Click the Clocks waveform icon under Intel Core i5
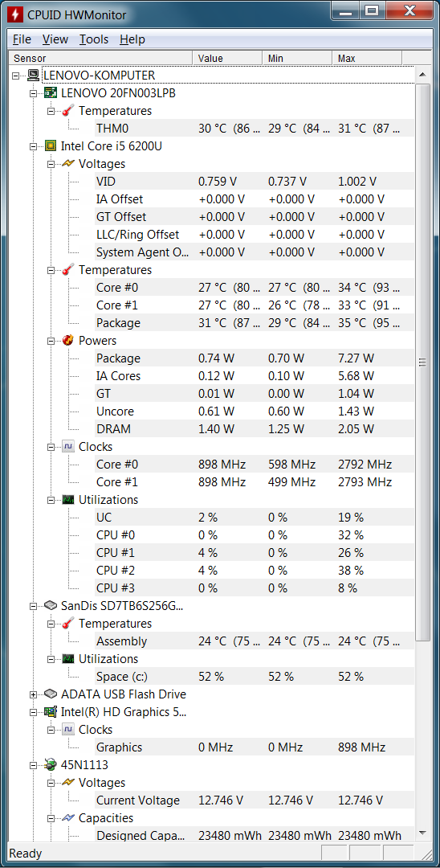Screen dimensions: 440x868 click(68, 447)
